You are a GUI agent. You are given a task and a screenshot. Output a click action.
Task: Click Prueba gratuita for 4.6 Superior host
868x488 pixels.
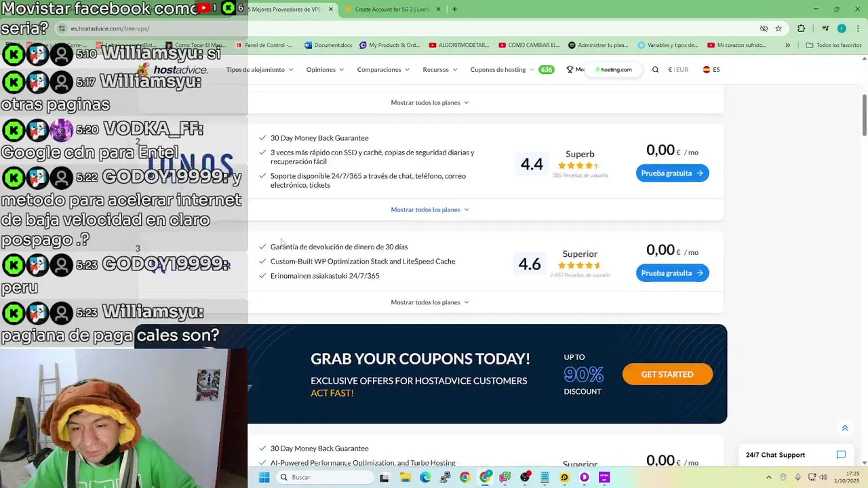pyautogui.click(x=672, y=272)
